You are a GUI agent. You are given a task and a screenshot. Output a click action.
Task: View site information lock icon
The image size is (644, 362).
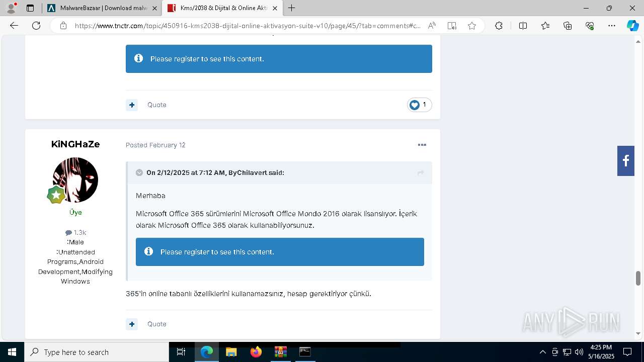pos(63,26)
